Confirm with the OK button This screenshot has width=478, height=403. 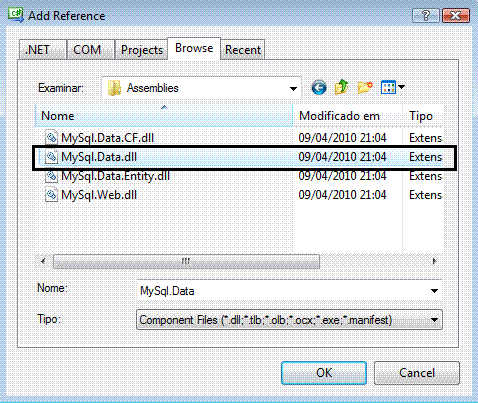click(324, 373)
